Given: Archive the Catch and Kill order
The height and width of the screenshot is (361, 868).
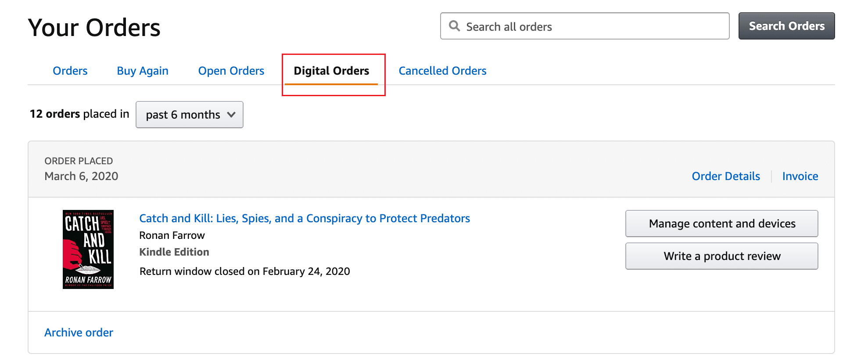Looking at the screenshot, I should click(x=79, y=332).
